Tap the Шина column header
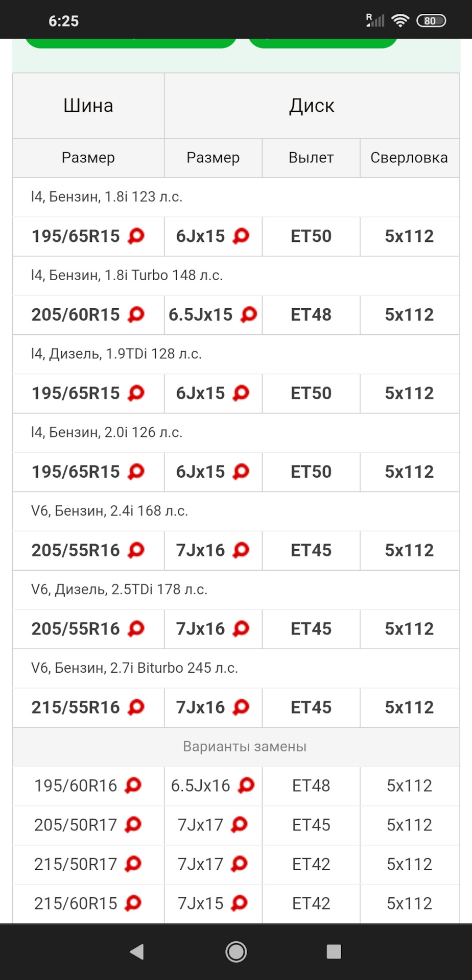Screen dimensions: 472x980 (88, 106)
